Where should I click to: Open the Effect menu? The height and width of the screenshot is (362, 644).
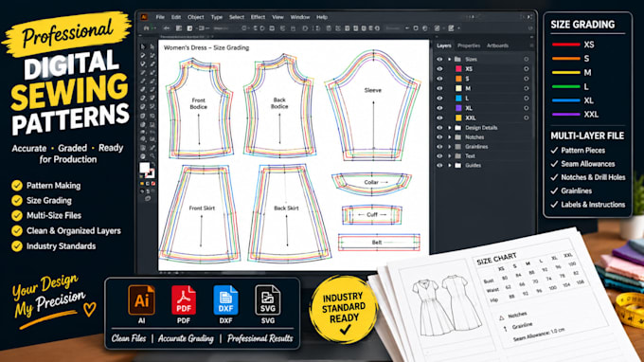[x=258, y=17]
